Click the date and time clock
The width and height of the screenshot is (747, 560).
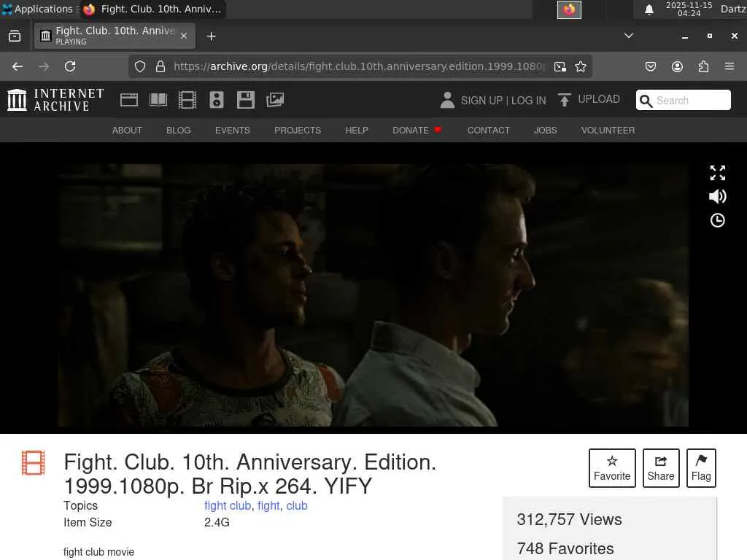click(689, 9)
